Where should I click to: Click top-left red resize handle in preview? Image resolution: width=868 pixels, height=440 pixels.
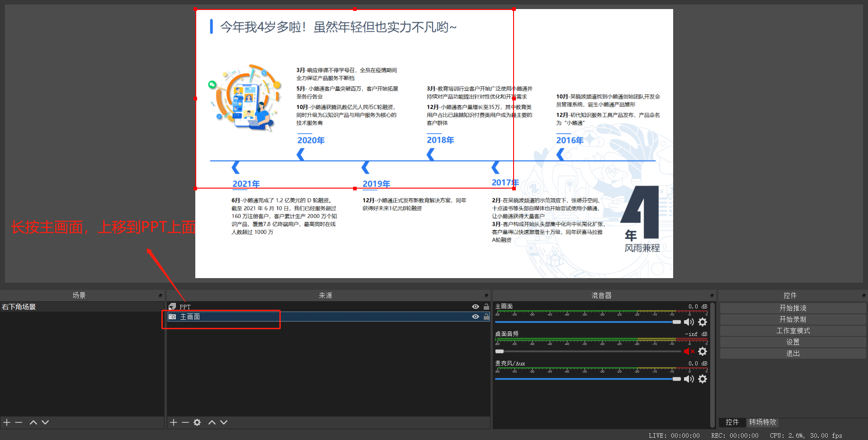[x=195, y=9]
